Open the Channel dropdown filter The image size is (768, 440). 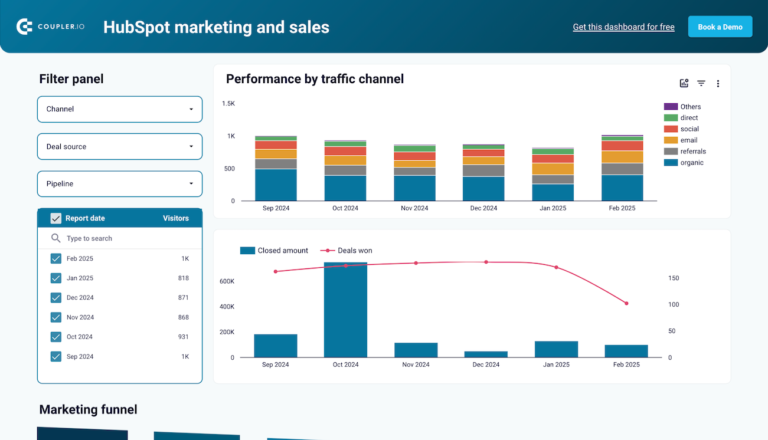pos(120,109)
